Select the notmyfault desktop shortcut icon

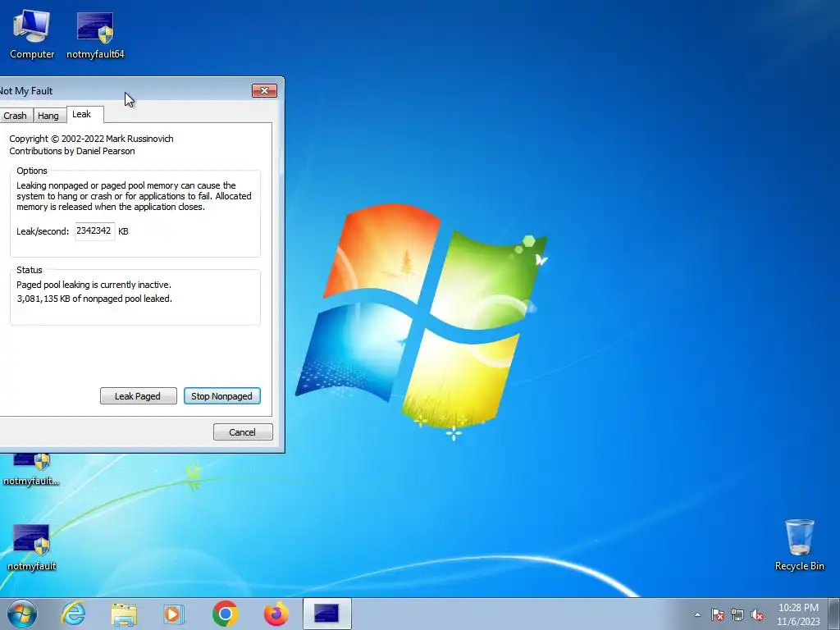(32, 547)
